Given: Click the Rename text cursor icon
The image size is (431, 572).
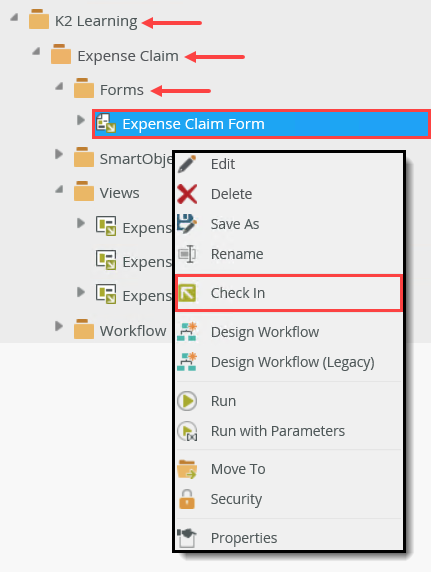Looking at the screenshot, I should 187,254.
